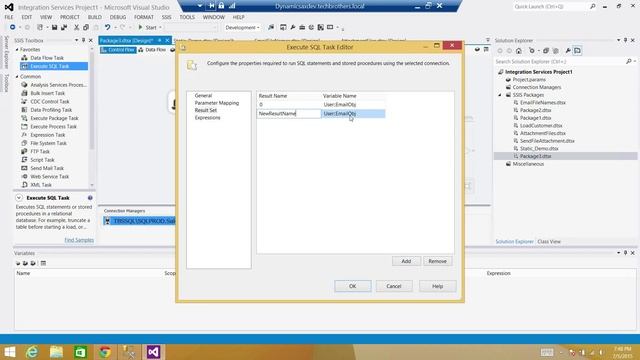Click Cancel in the editor dialog
This screenshot has height=360, width=640.
click(x=394, y=286)
